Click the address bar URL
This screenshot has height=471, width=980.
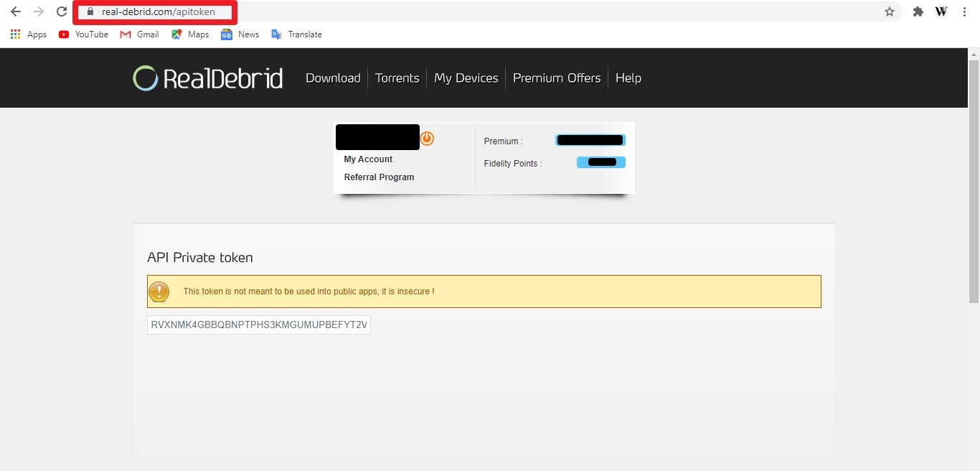(158, 11)
